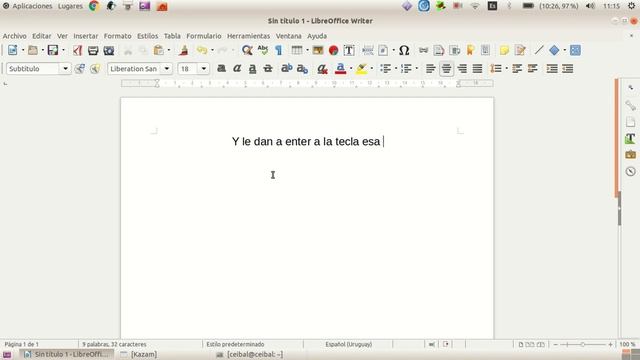Insert a hyperlink
Viewport: 640px width, 360px height.
(423, 50)
